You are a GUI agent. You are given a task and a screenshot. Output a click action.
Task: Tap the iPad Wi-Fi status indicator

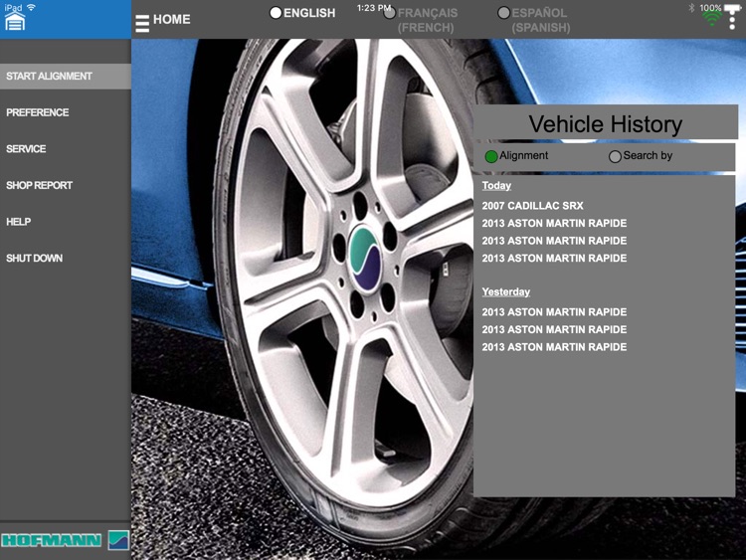tap(32, 7)
